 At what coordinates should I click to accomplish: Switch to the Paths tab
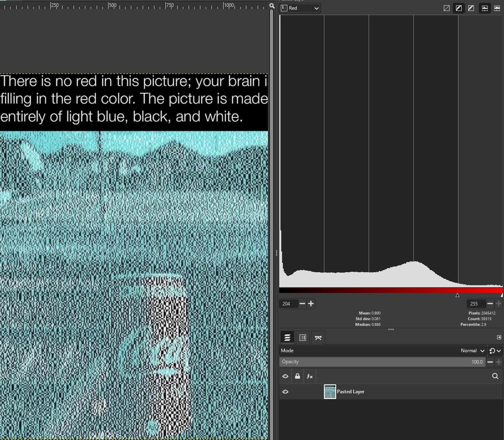coord(318,338)
